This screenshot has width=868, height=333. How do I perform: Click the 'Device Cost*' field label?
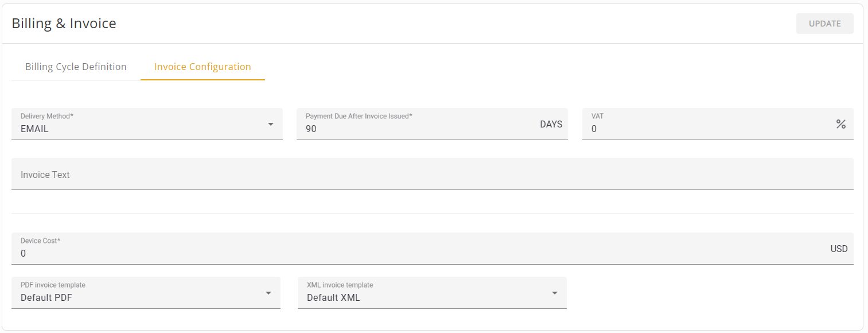[41, 241]
